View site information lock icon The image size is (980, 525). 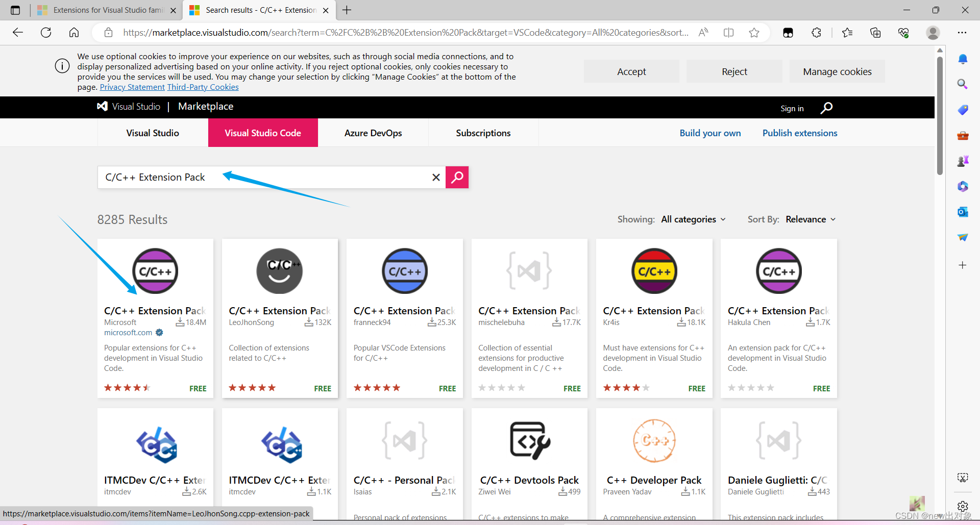click(x=108, y=33)
